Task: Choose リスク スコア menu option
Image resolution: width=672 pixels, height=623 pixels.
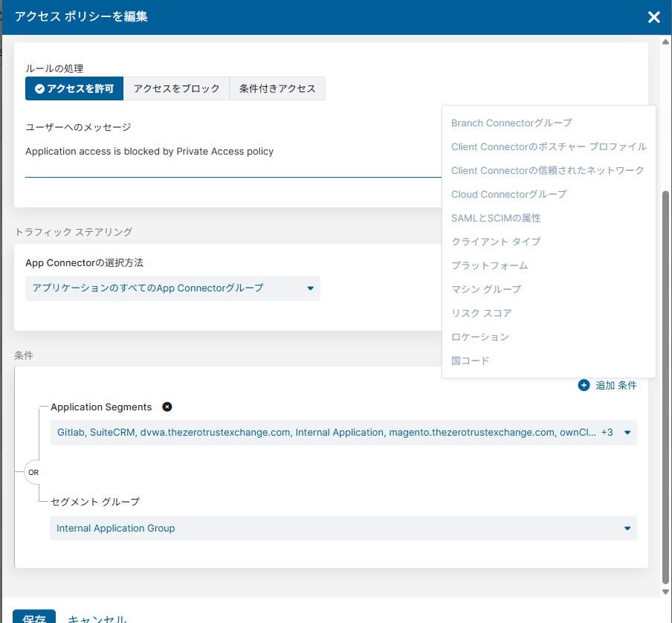Action: (481, 313)
